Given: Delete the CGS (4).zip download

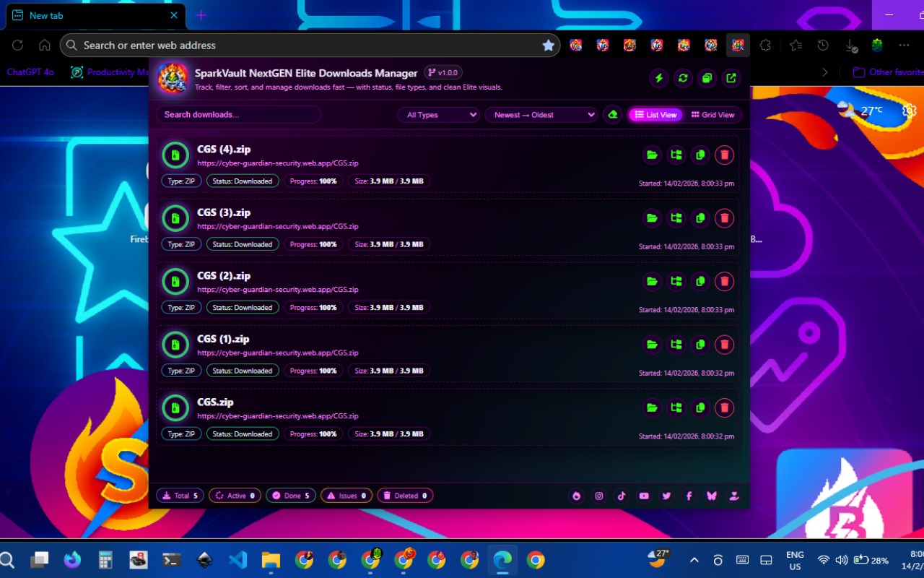Looking at the screenshot, I should [724, 155].
